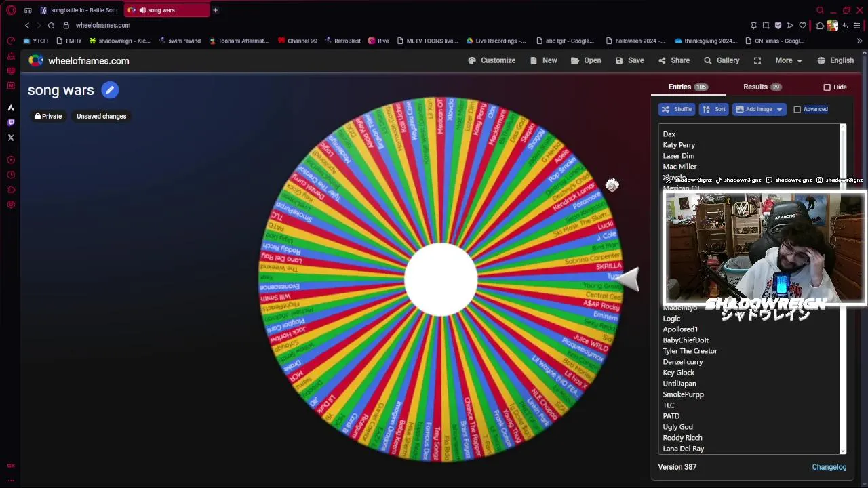Share the wheel
Viewport: 868px width, 488px height.
[x=673, y=60]
